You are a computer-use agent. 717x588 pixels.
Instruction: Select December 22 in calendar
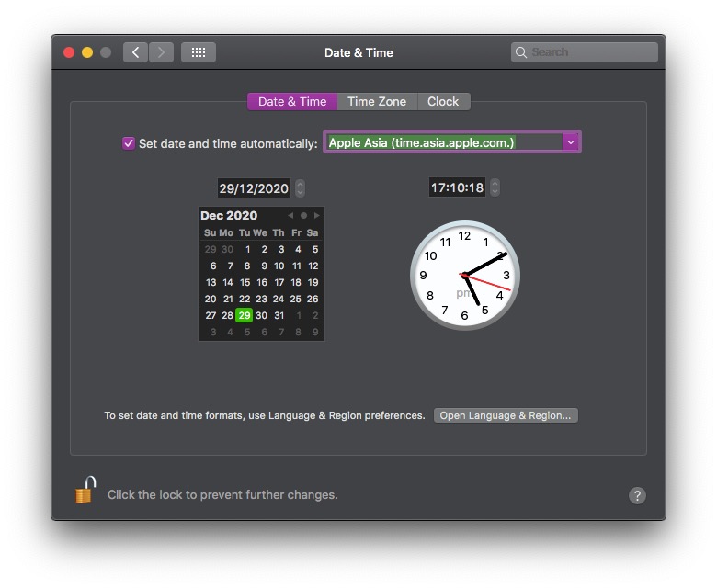tap(245, 299)
